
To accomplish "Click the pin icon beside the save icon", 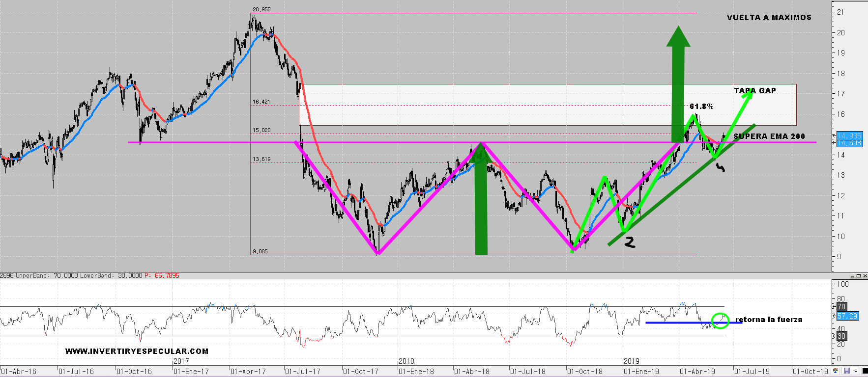I will [x=855, y=371].
